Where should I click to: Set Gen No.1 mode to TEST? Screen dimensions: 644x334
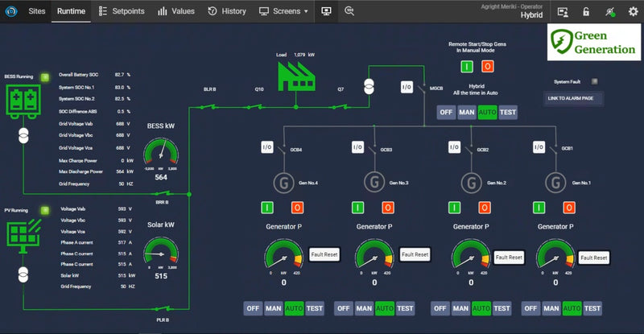click(592, 308)
